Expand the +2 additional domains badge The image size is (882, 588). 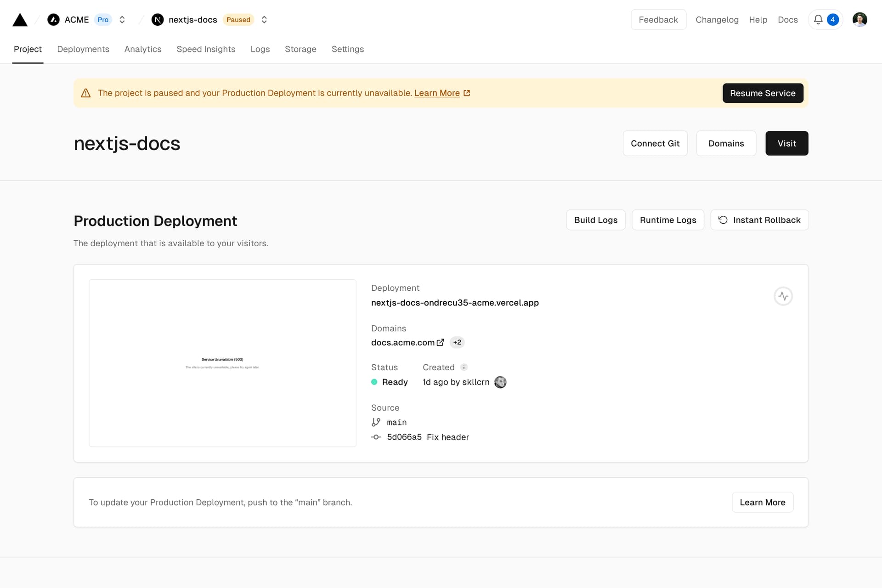(457, 342)
